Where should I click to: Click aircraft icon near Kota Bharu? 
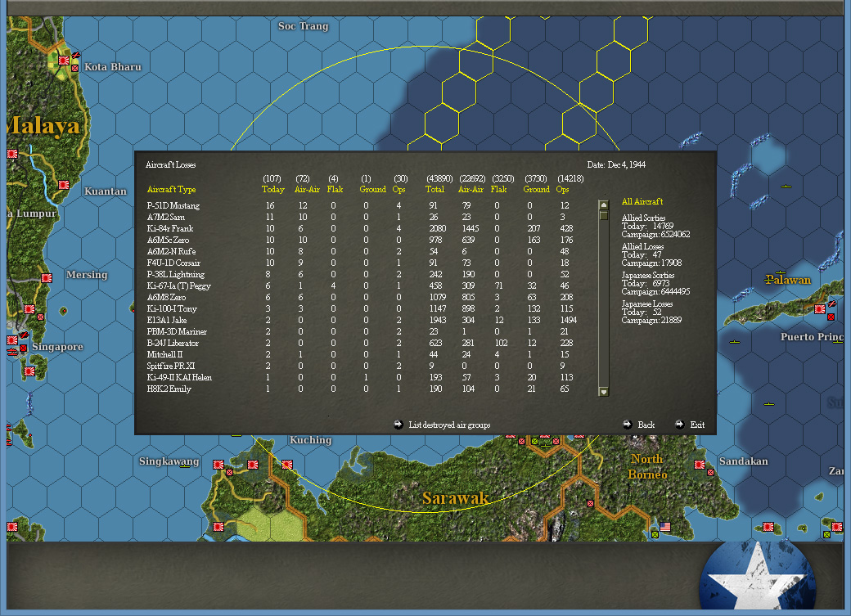(76, 56)
